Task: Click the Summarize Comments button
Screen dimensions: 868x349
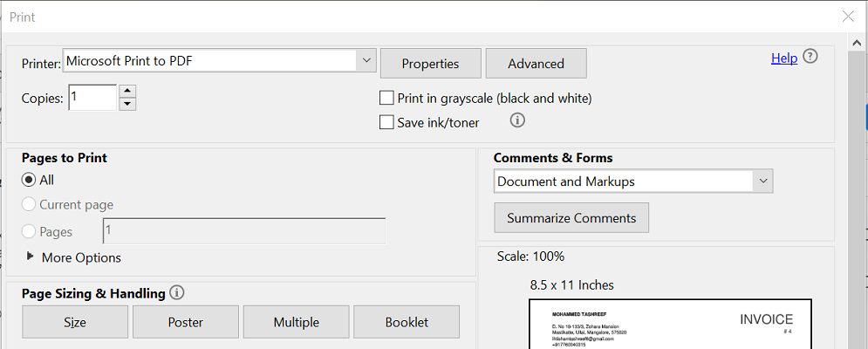Action: point(571,218)
